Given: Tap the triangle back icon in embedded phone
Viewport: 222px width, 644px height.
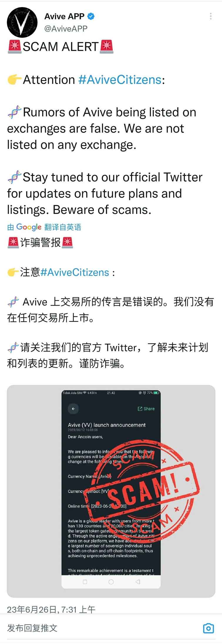Looking at the screenshot, I should click(138, 582).
